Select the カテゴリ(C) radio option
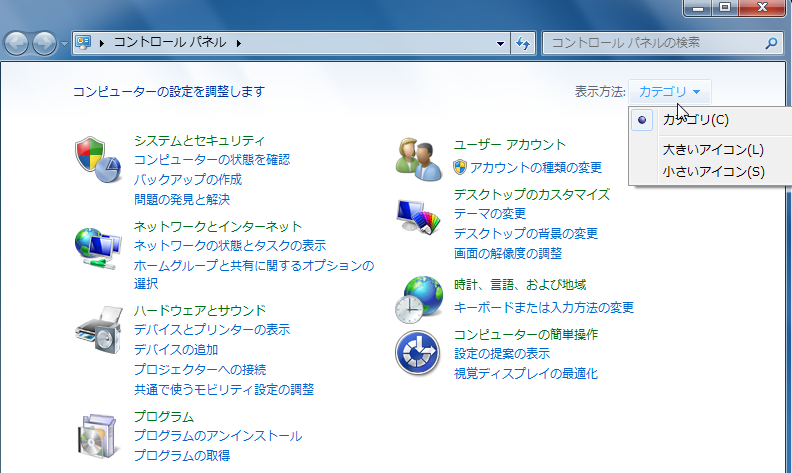 (x=696, y=120)
